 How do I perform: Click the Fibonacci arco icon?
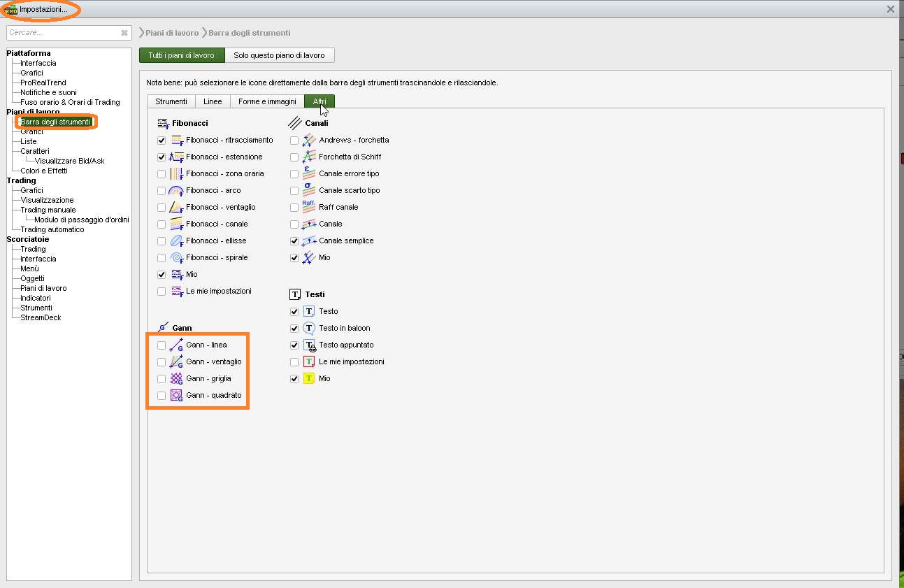(x=177, y=190)
